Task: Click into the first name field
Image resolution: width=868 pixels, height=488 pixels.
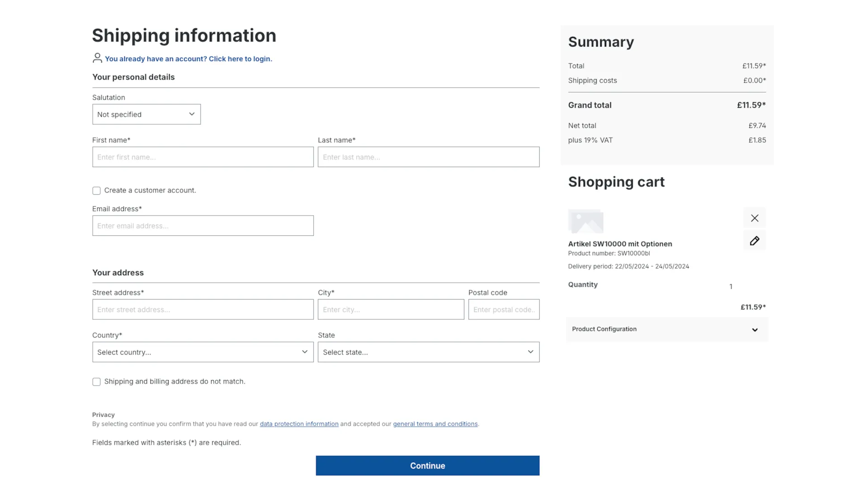Action: pyautogui.click(x=203, y=157)
